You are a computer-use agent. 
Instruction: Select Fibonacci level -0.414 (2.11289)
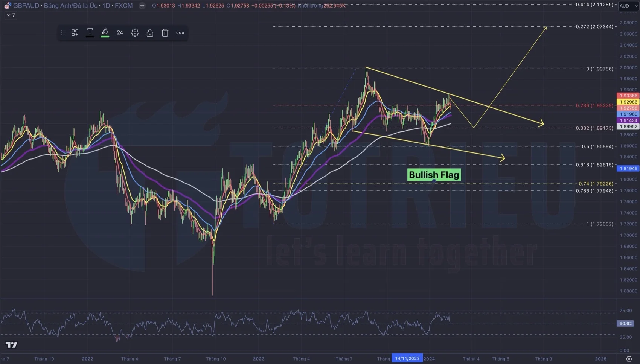click(594, 5)
